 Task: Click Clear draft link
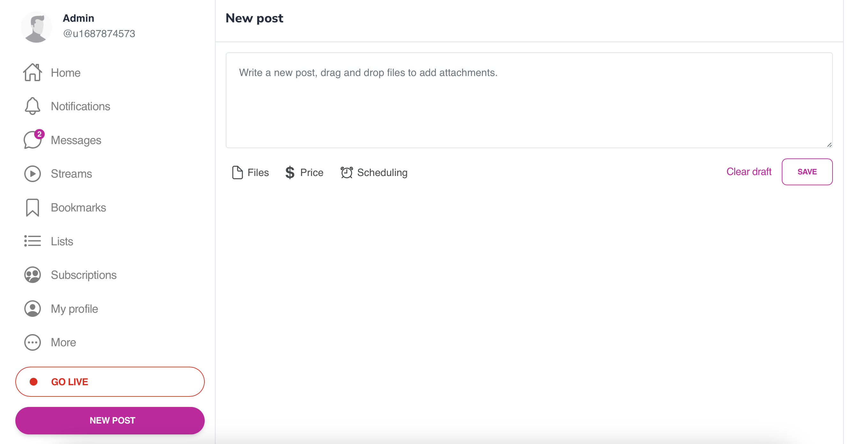click(x=748, y=172)
